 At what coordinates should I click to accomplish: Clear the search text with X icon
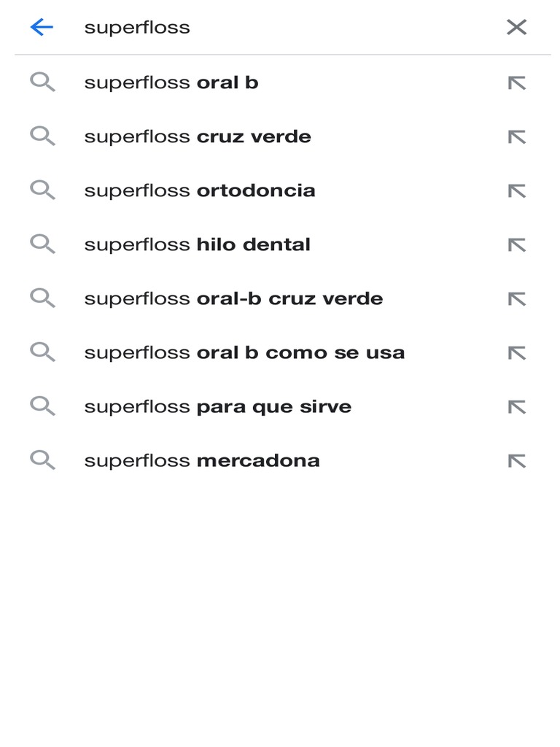click(516, 28)
